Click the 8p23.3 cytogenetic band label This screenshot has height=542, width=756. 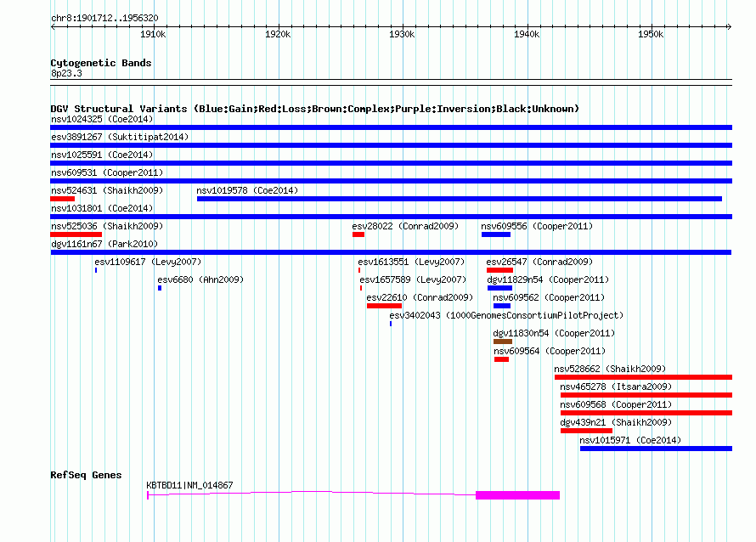[x=66, y=73]
